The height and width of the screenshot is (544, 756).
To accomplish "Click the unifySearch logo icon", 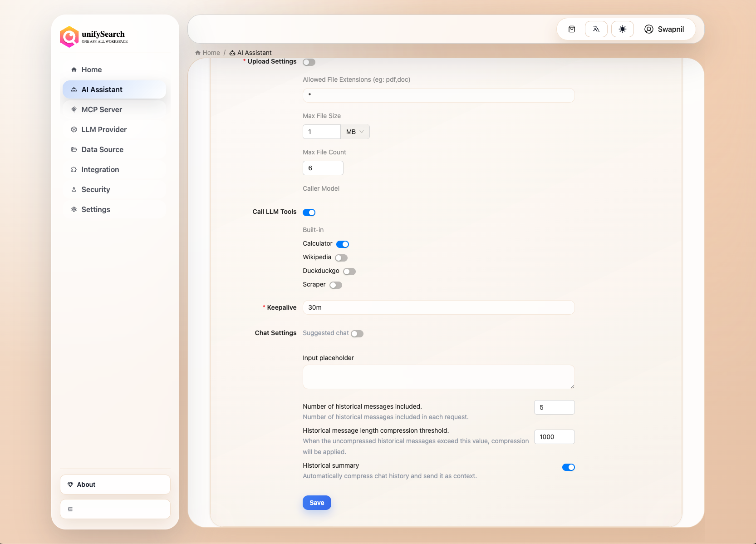I will pyautogui.click(x=69, y=37).
